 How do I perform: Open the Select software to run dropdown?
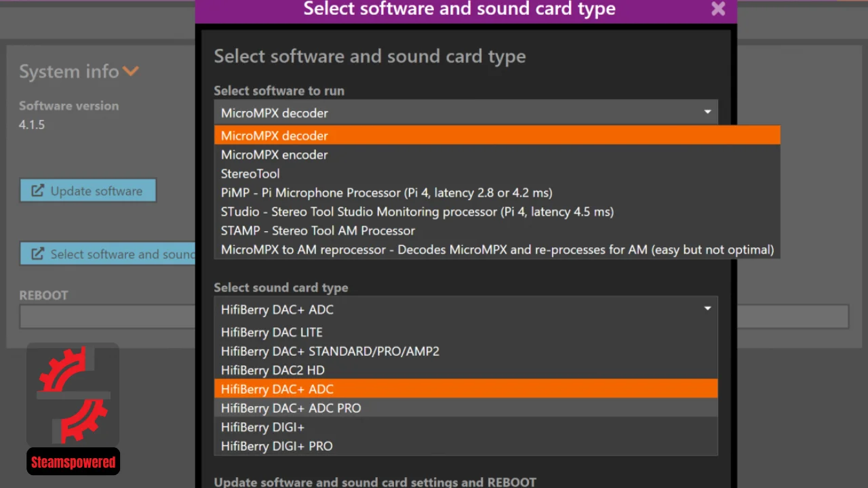pyautogui.click(x=466, y=113)
